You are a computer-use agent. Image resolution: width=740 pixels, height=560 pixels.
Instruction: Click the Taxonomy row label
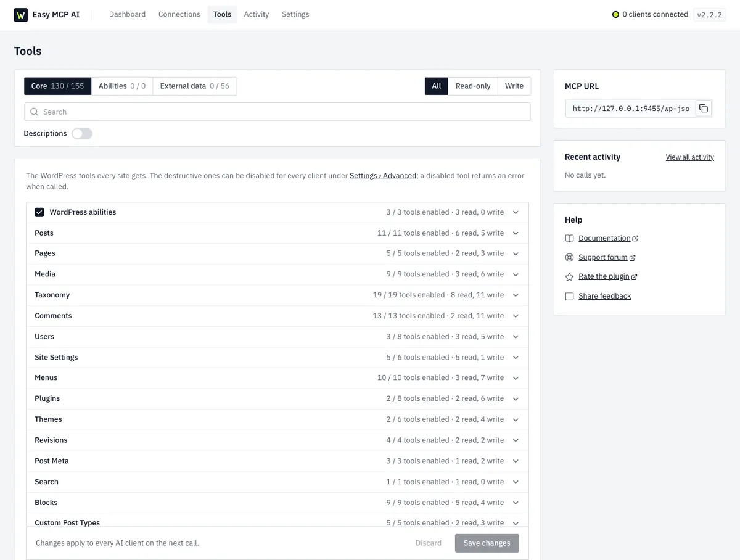tap(52, 295)
